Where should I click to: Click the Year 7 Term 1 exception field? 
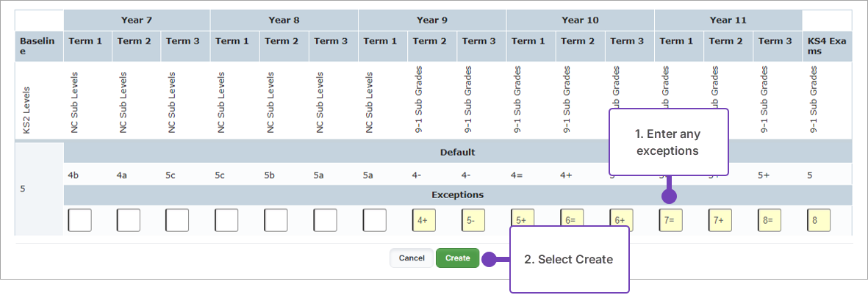[79, 220]
